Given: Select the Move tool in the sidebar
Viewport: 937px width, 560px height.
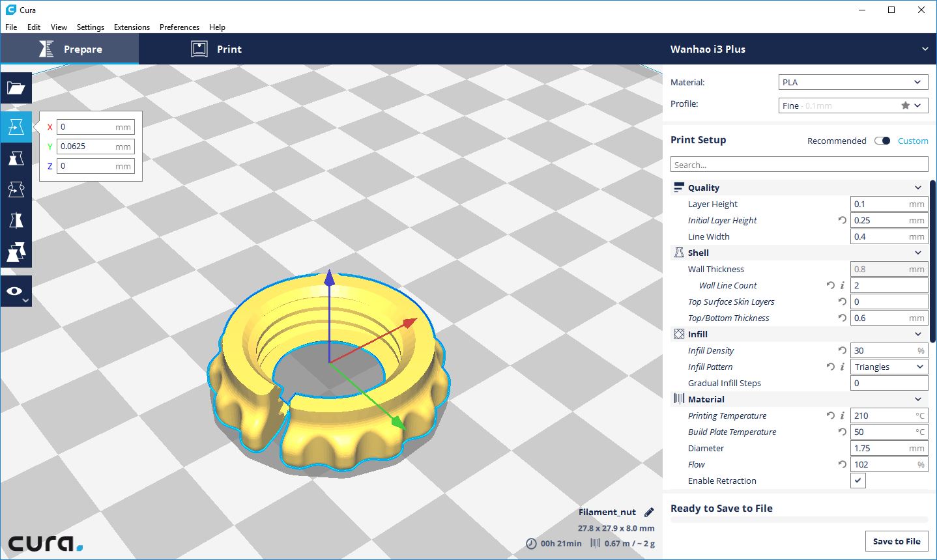Looking at the screenshot, I should coord(16,127).
